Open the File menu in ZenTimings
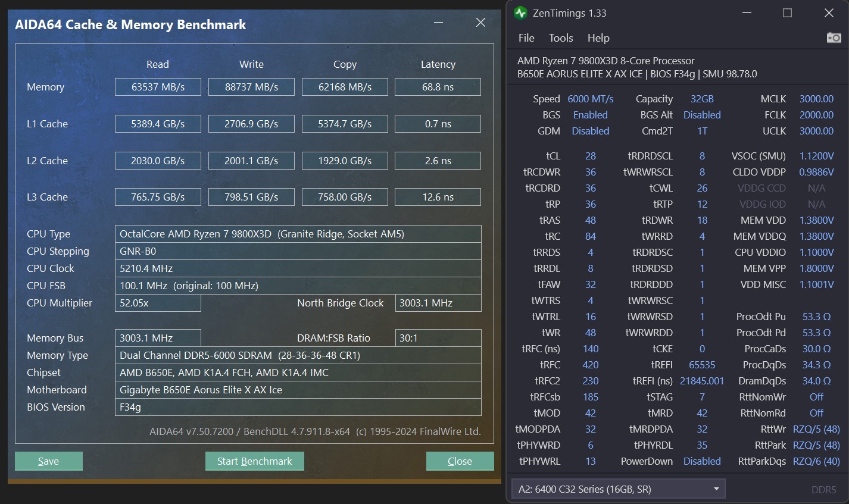Viewport: 849px width, 504px height. [526, 37]
